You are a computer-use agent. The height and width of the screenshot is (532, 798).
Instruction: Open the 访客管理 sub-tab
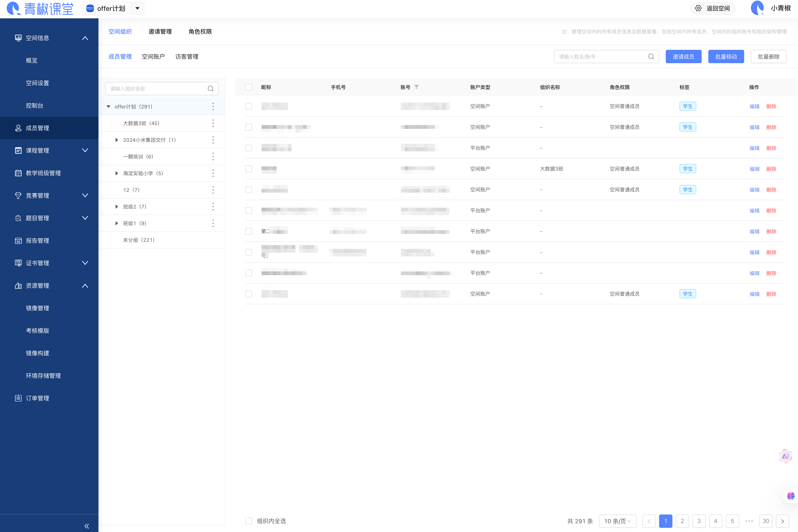(187, 57)
